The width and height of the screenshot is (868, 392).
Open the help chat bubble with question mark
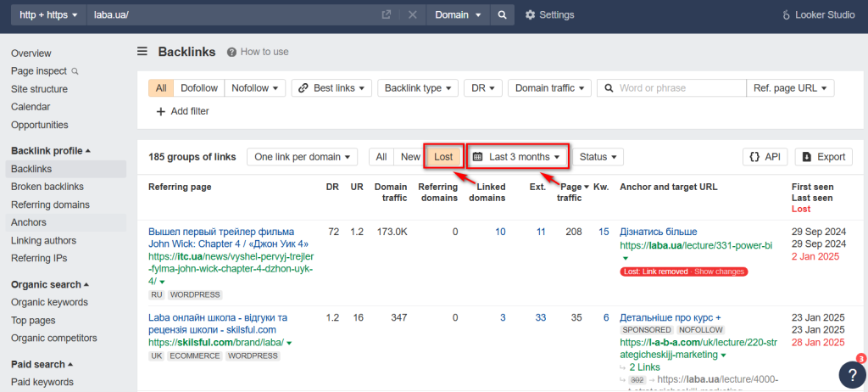coord(852,374)
